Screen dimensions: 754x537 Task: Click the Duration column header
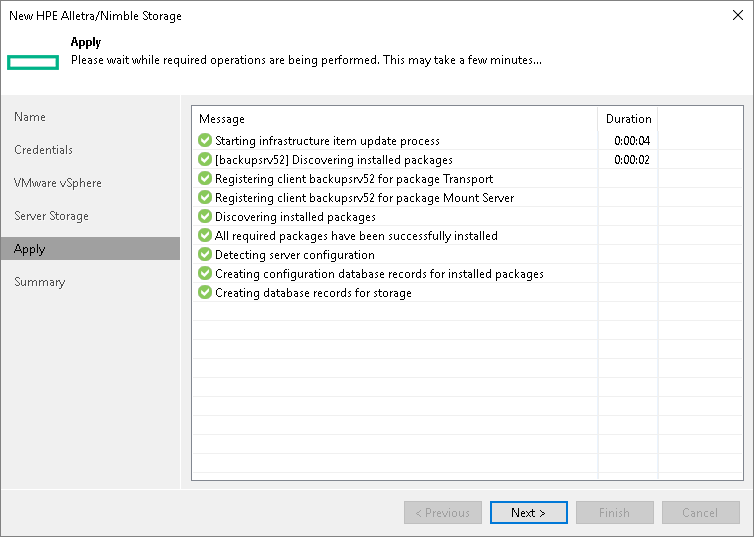(628, 119)
